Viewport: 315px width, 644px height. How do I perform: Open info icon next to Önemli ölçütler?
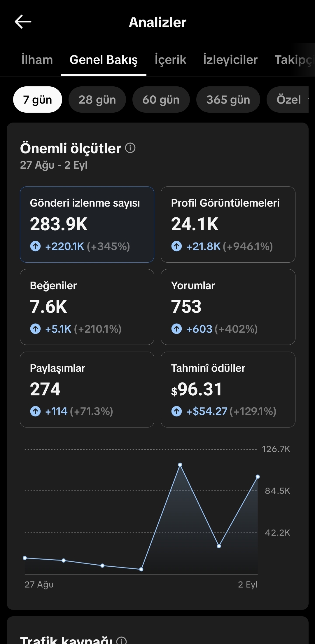tap(130, 148)
